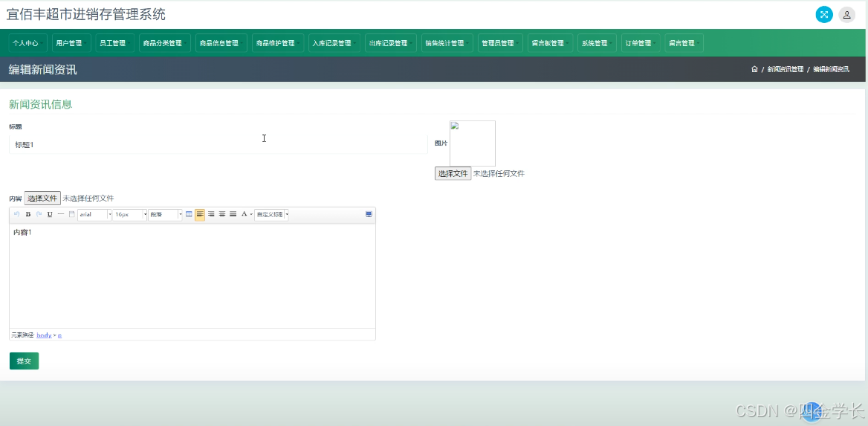The image size is (868, 426).
Task: Toggle bold formatting in the editor
Action: tap(28, 214)
